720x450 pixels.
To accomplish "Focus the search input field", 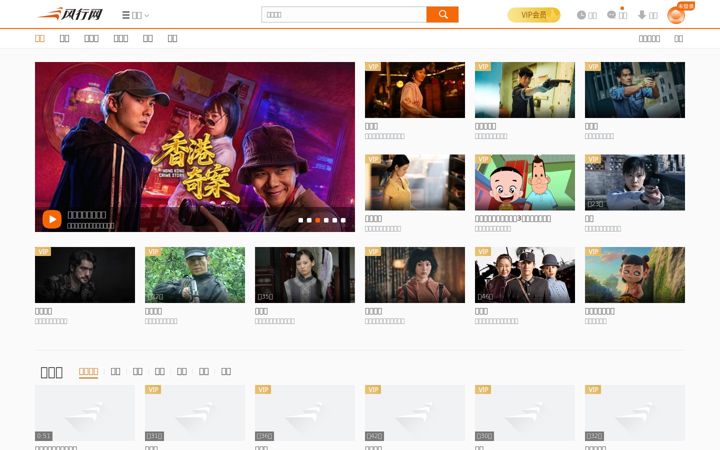I will coord(344,15).
